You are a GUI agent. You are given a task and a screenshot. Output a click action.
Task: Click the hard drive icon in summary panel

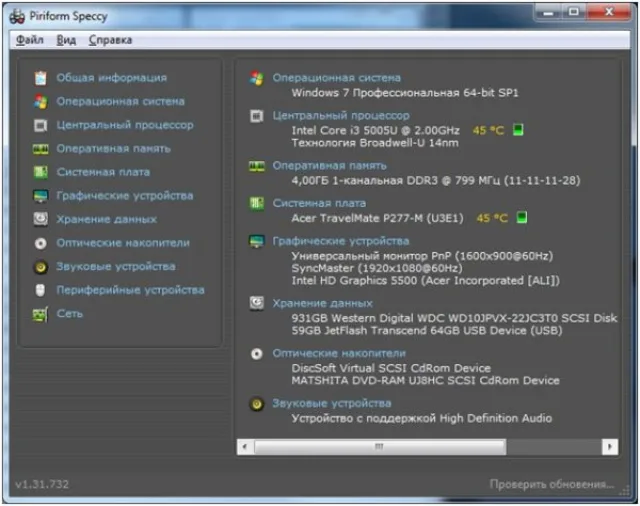tap(257, 303)
